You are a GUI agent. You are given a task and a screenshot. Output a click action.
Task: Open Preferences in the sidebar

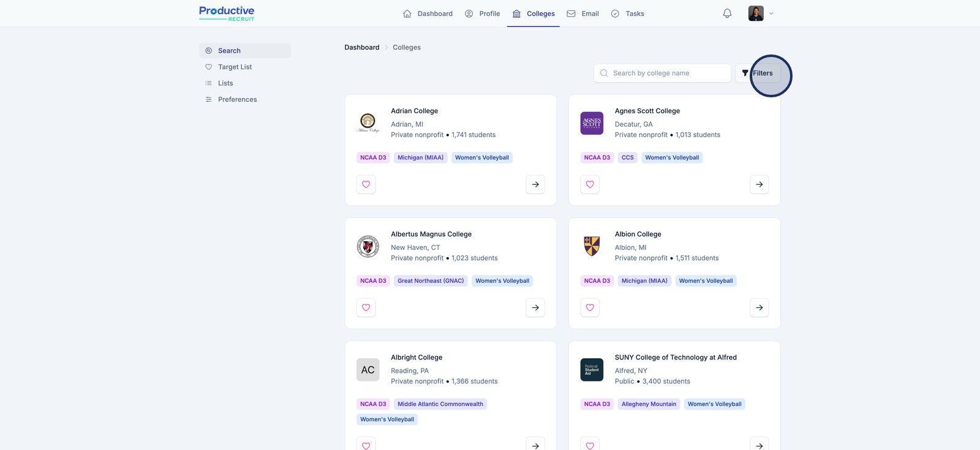click(x=245, y=99)
